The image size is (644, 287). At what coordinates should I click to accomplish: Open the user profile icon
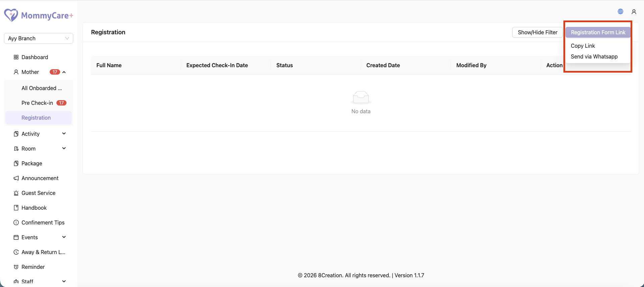point(634,12)
